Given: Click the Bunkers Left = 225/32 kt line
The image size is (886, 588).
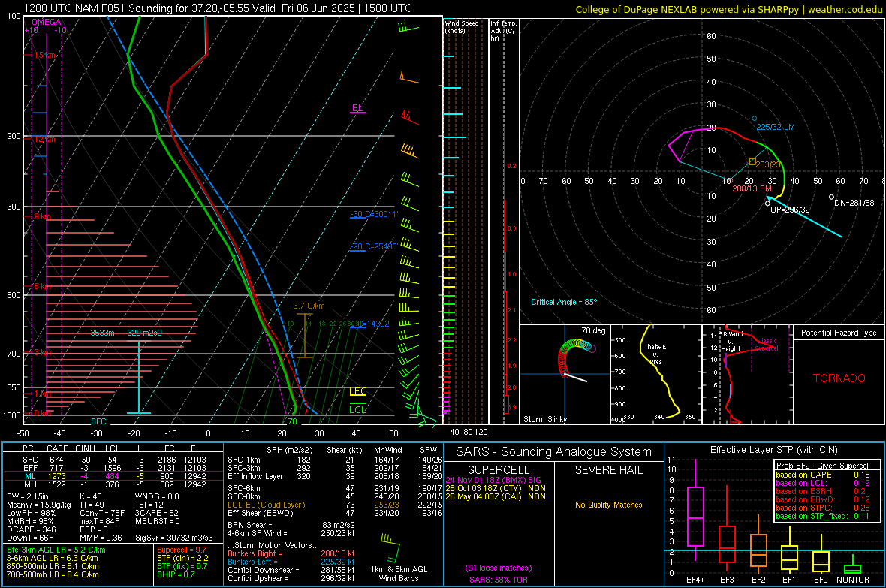Looking at the screenshot, I should point(291,562).
